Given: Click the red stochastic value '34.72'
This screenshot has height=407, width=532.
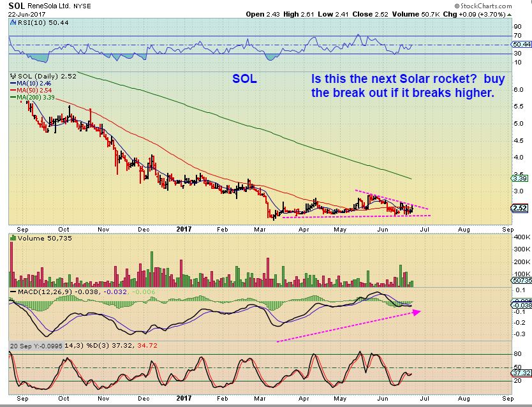Looking at the screenshot, I should click(x=147, y=346).
